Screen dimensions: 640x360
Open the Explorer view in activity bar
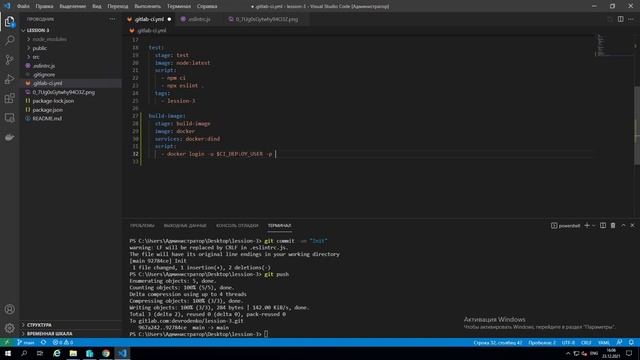(9, 21)
